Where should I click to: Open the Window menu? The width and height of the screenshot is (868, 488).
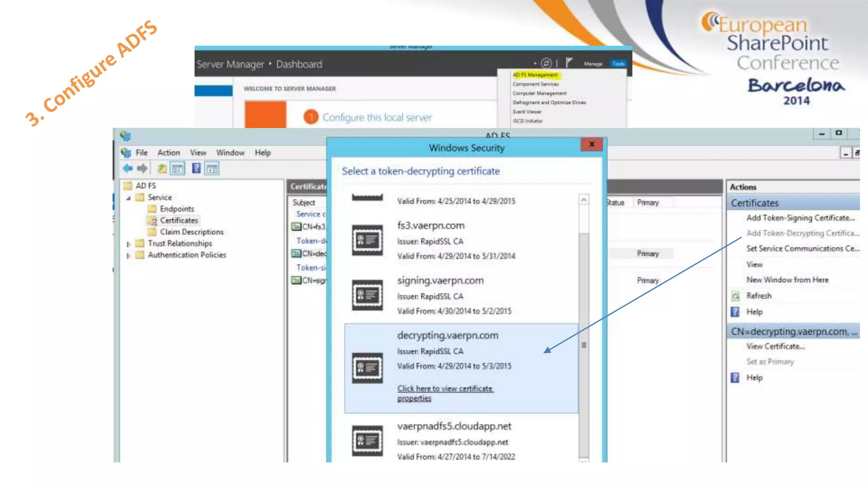coord(230,152)
